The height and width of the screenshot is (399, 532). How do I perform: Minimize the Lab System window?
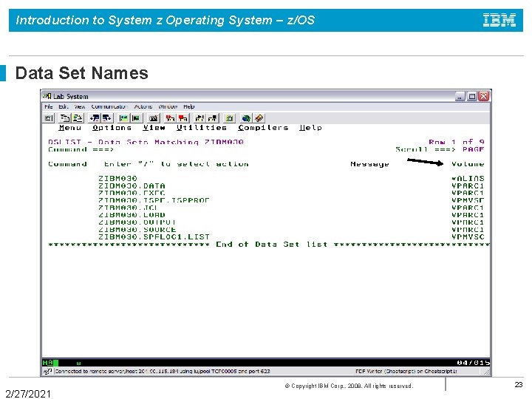point(460,96)
